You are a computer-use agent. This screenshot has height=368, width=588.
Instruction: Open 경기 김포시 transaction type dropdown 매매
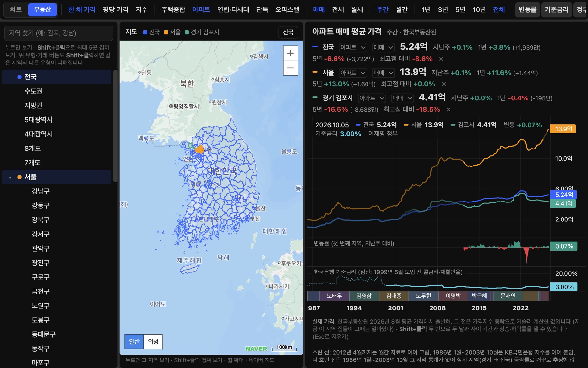click(402, 98)
